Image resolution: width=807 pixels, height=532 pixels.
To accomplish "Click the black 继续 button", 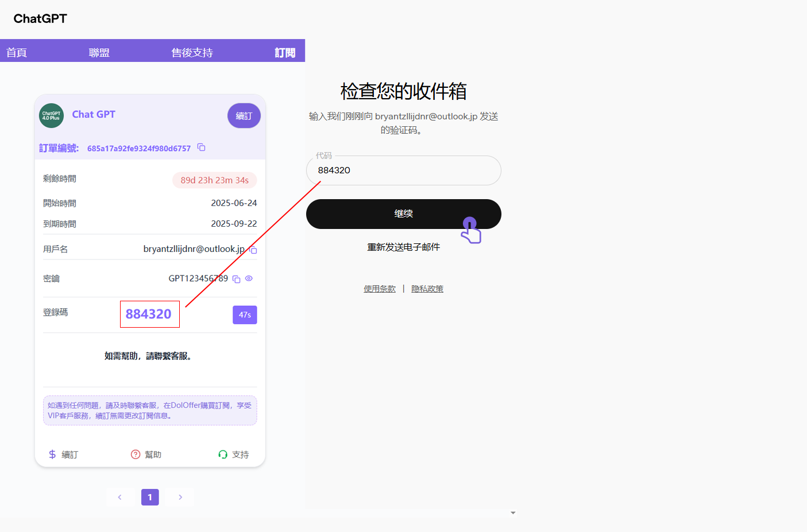I will [x=404, y=214].
